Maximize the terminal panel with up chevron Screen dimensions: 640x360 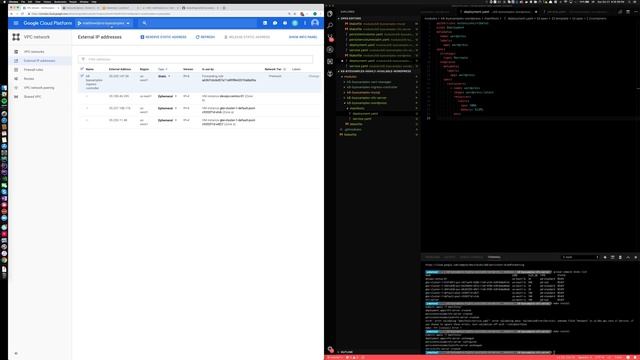click(628, 257)
